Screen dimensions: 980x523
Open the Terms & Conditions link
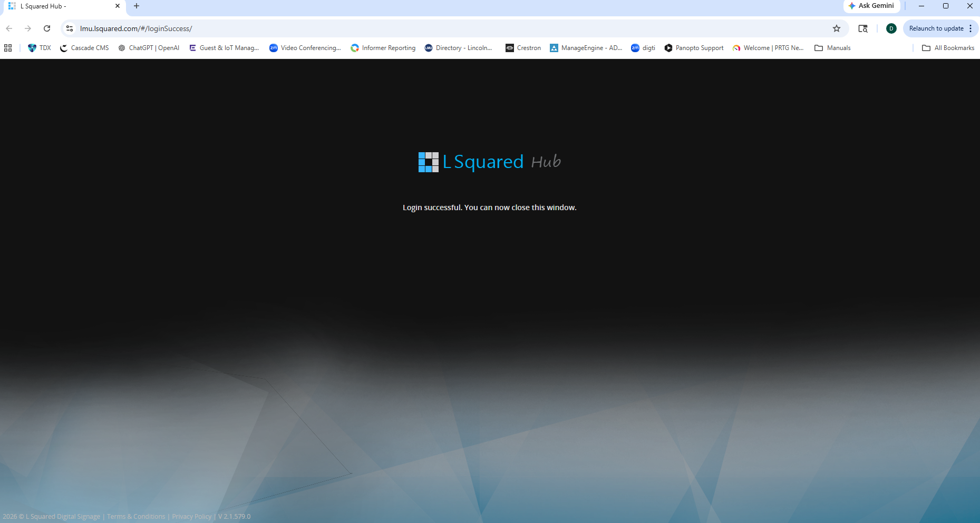(x=136, y=517)
